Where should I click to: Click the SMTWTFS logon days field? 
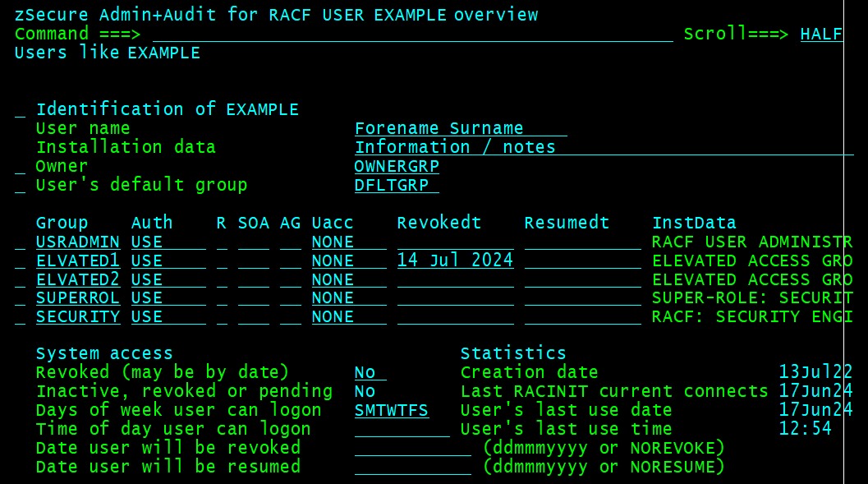[392, 410]
